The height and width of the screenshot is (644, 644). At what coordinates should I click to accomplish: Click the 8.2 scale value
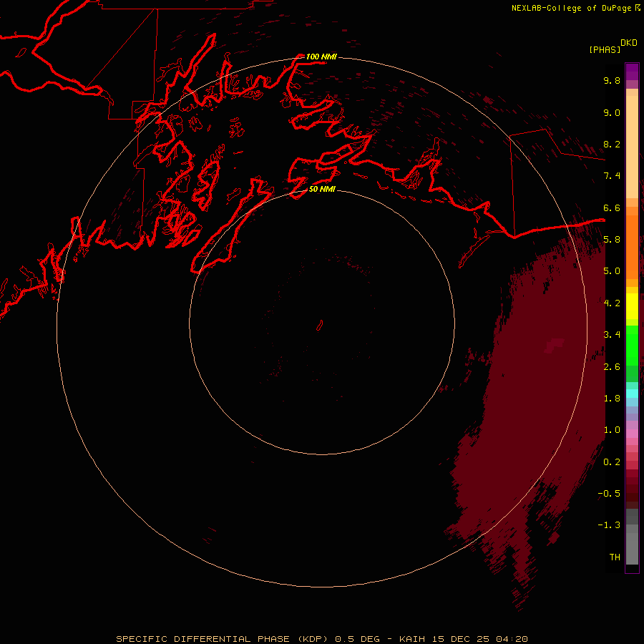pos(612,144)
